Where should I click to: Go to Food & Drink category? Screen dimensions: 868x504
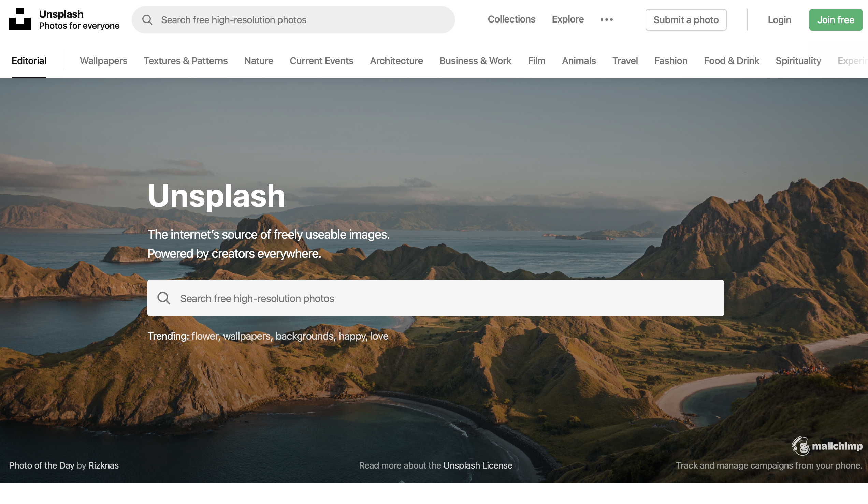[731, 61]
